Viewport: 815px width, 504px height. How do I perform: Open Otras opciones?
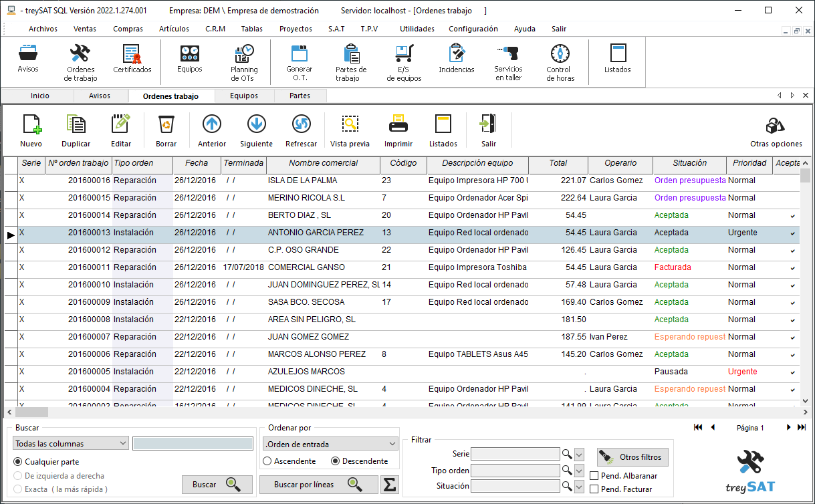coord(776,132)
